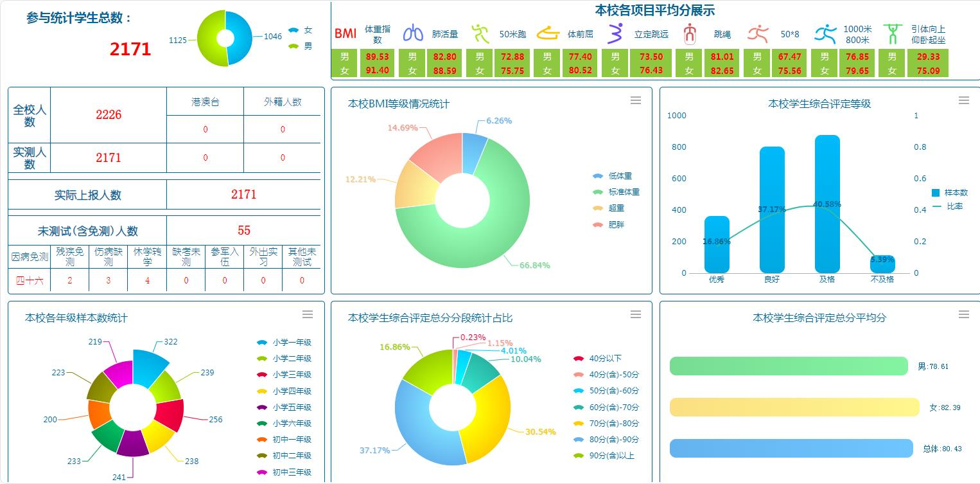Click the 1000米/800米 running icon
The height and width of the screenshot is (484, 980).
click(x=825, y=33)
